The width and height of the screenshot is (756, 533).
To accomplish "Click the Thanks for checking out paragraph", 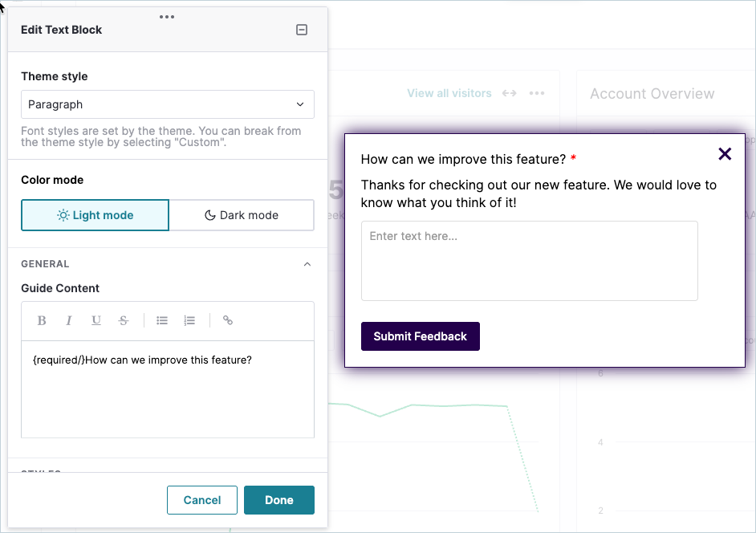I will 539,193.
